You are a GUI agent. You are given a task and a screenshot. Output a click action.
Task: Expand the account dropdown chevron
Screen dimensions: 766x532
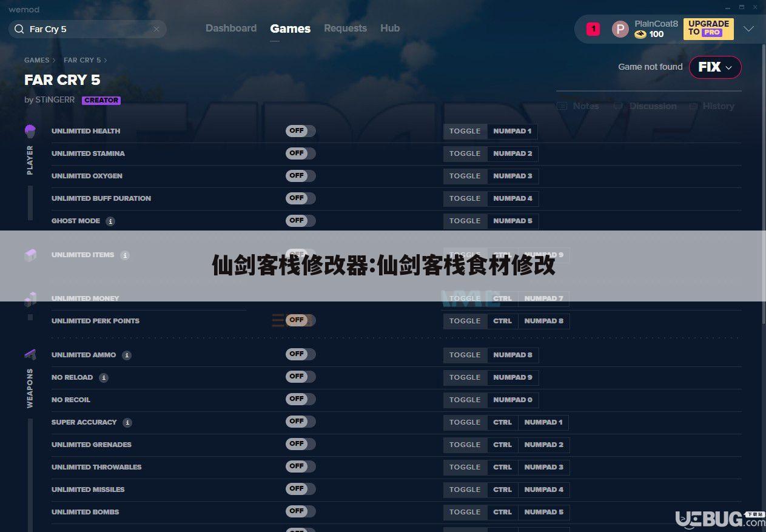[x=749, y=29]
